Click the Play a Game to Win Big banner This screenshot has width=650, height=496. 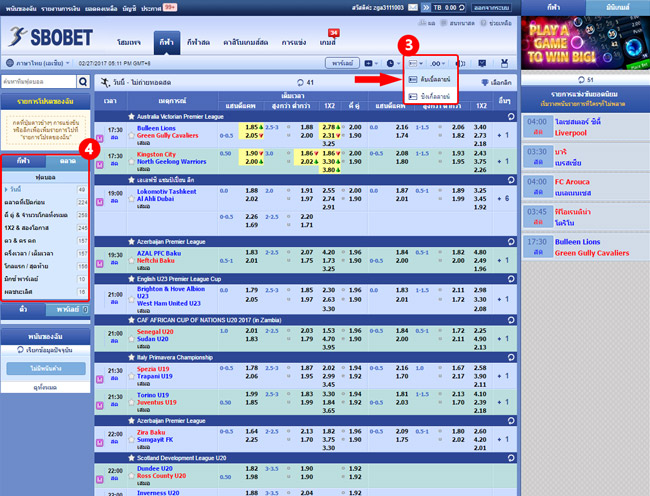tap(585, 43)
